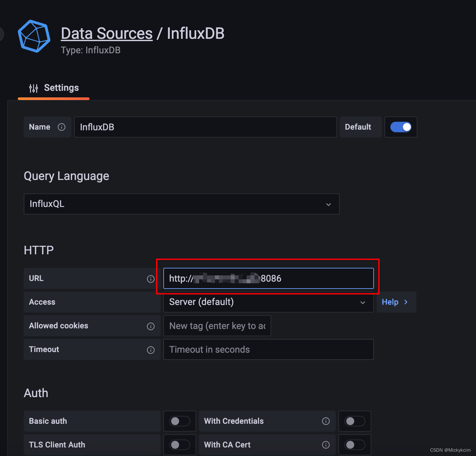
Task: Click the InfluxDB polyhedron logo icon
Action: coord(34,36)
